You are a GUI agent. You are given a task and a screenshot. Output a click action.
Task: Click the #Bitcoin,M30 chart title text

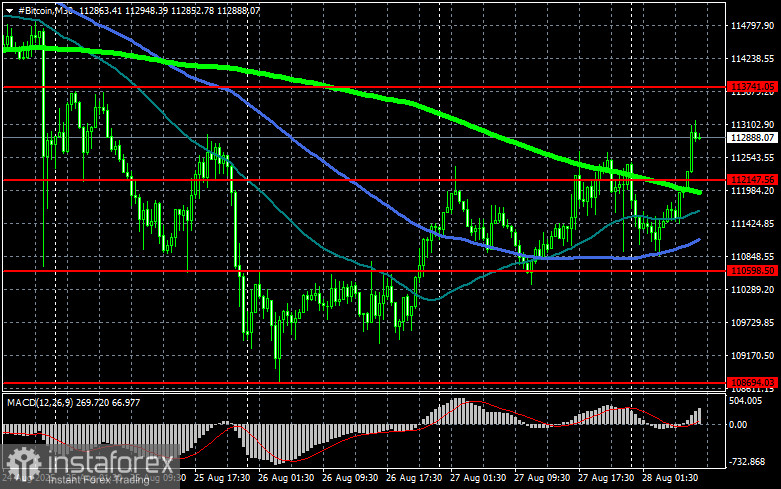coord(45,10)
